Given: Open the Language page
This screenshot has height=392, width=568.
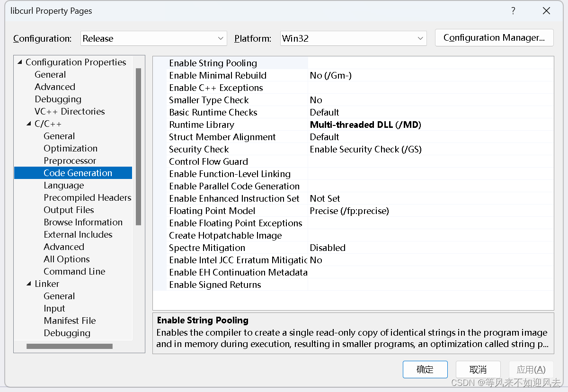Looking at the screenshot, I should pyautogui.click(x=63, y=185).
